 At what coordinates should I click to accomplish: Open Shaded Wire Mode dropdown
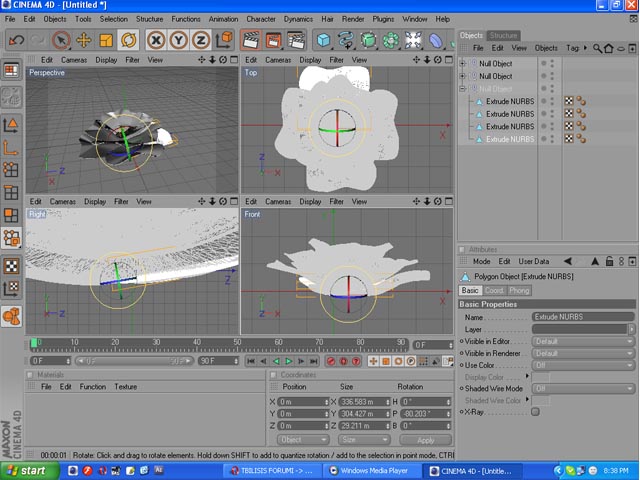pyautogui.click(x=583, y=389)
